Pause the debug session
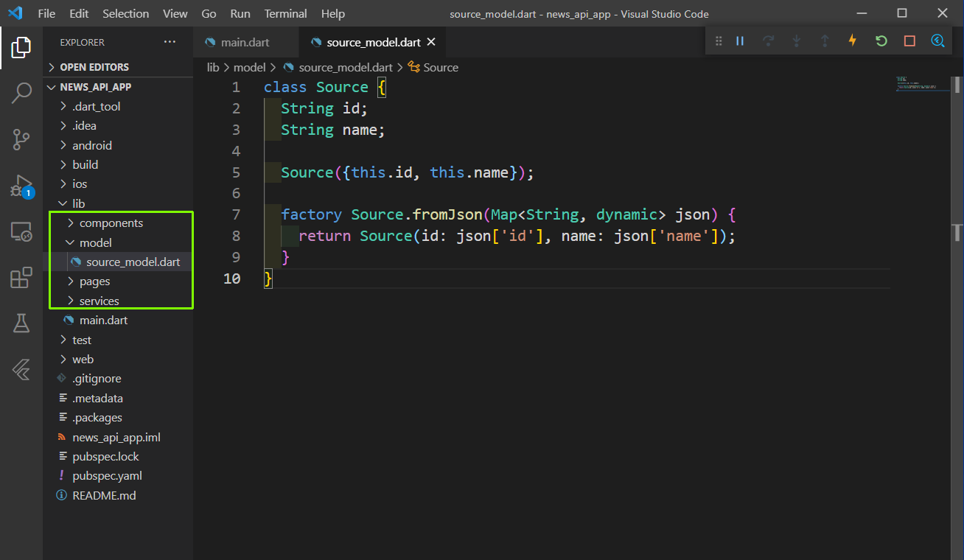This screenshot has height=560, width=964. click(740, 41)
